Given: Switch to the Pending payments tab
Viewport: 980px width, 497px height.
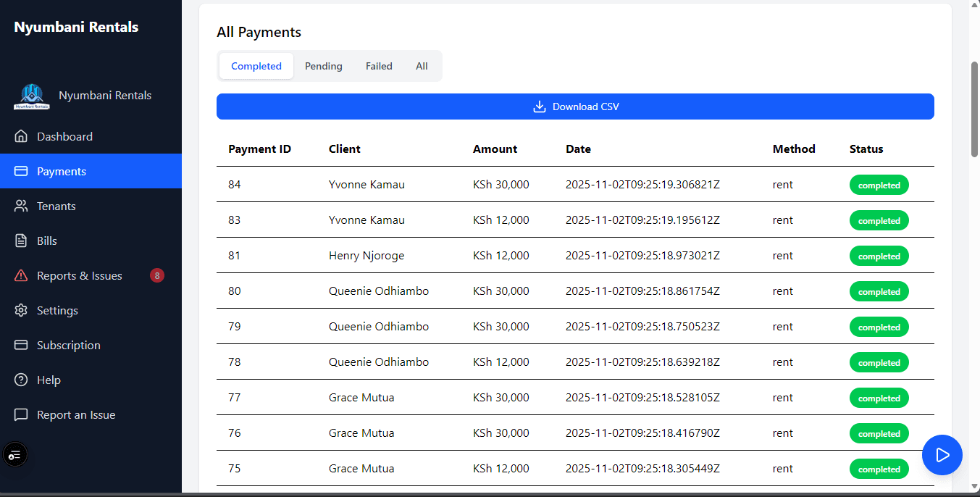Looking at the screenshot, I should (323, 66).
